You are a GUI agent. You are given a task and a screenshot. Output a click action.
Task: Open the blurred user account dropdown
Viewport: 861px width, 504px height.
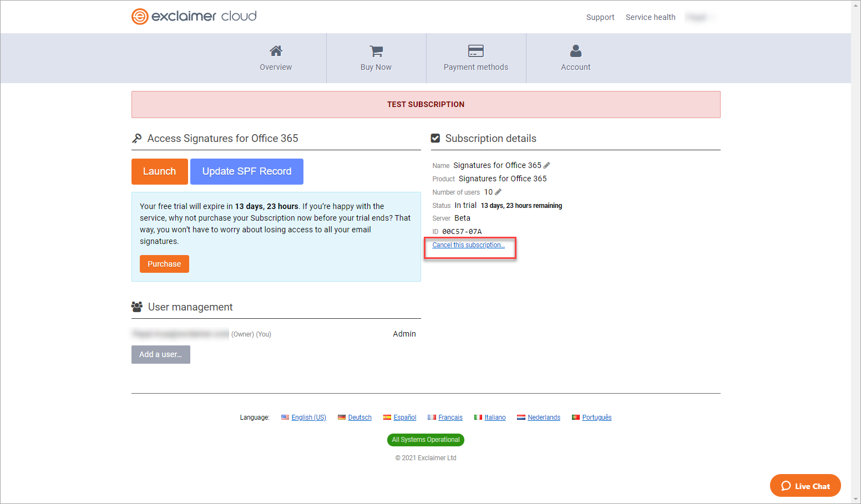click(x=700, y=17)
